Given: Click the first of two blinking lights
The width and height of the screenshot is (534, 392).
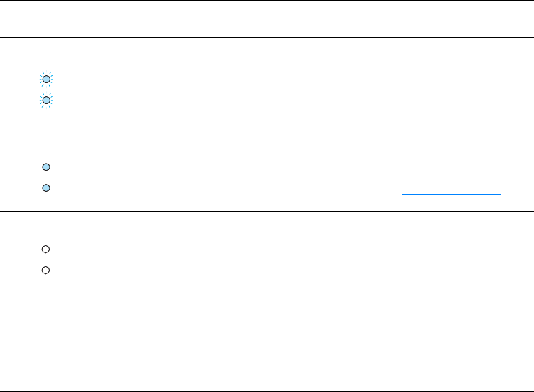Looking at the screenshot, I should pyautogui.click(x=46, y=79).
